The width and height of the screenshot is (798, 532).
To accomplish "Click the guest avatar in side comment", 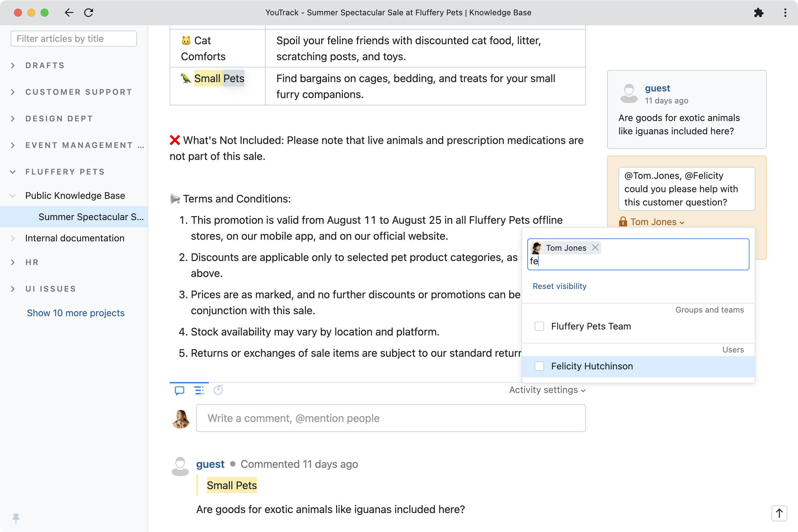I will (x=629, y=93).
